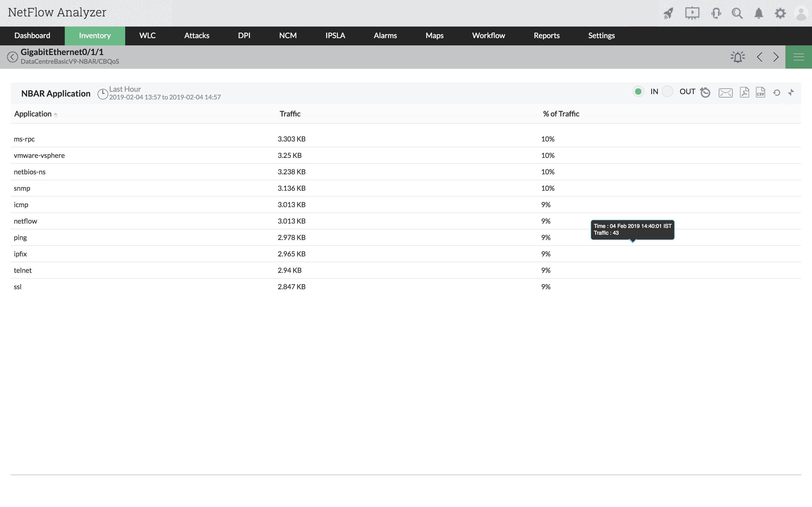Click the schedule report stopwatch icon

[x=705, y=92]
